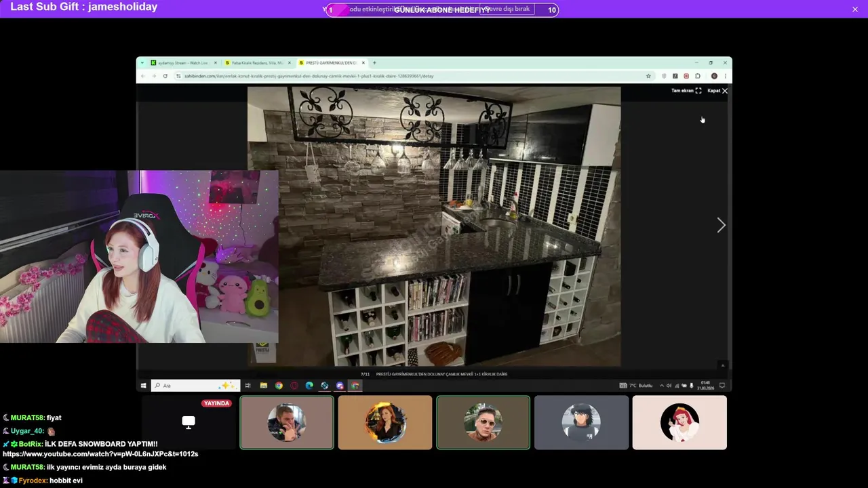The width and height of the screenshot is (868, 488).
Task: Open the browser extensions puzzle icon
Action: (x=698, y=76)
